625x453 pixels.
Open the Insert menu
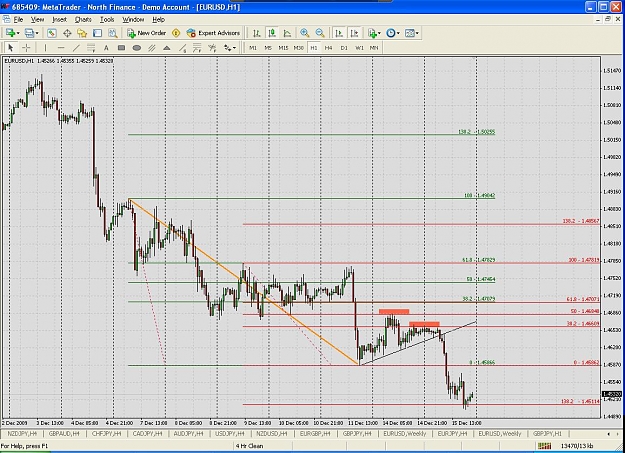(x=59, y=19)
